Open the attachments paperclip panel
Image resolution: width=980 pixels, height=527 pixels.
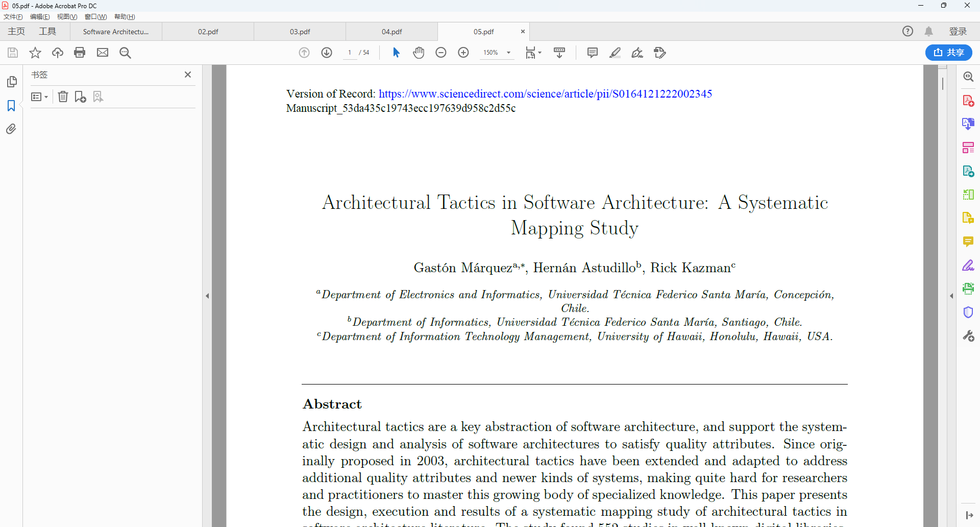click(x=11, y=129)
